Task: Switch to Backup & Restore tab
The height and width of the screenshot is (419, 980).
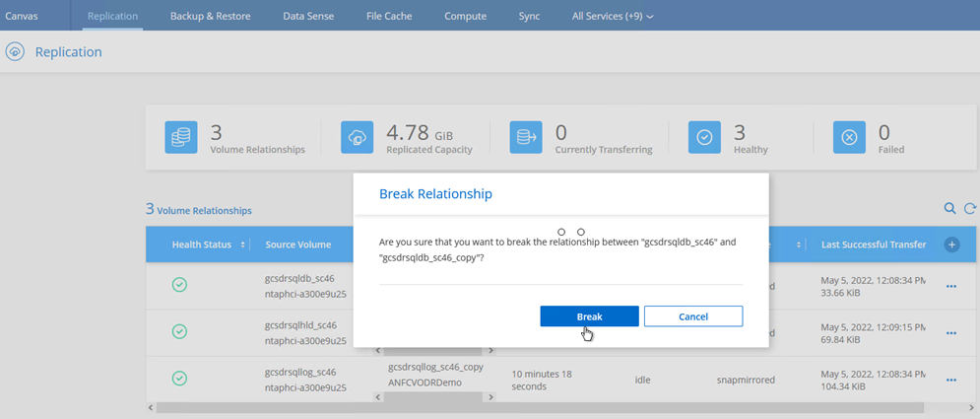Action: click(210, 16)
